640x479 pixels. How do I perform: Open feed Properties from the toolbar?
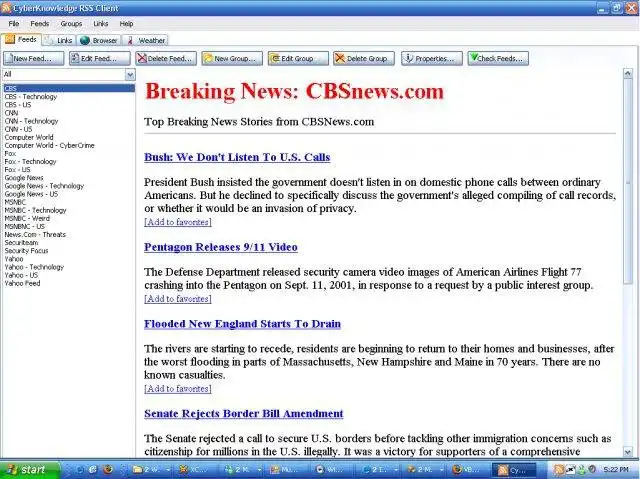click(x=432, y=58)
